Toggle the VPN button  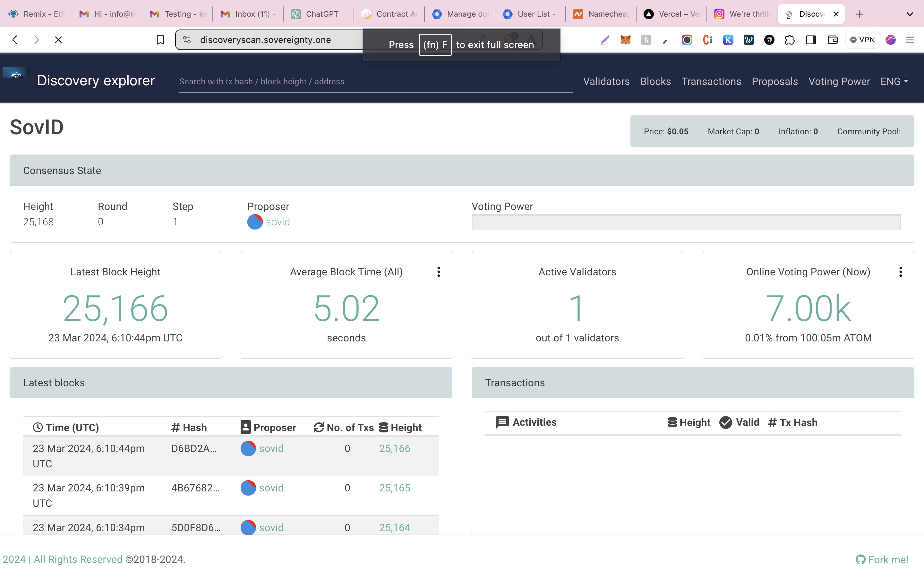pyautogui.click(x=862, y=40)
